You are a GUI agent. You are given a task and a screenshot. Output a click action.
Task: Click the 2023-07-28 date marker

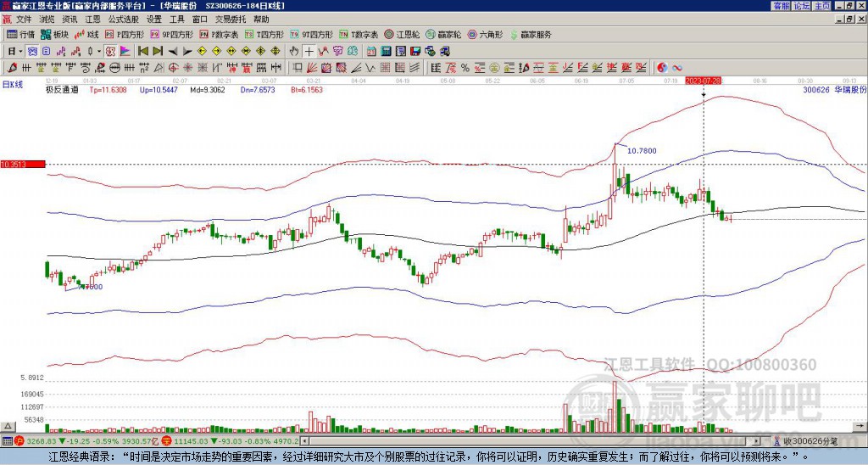click(704, 81)
